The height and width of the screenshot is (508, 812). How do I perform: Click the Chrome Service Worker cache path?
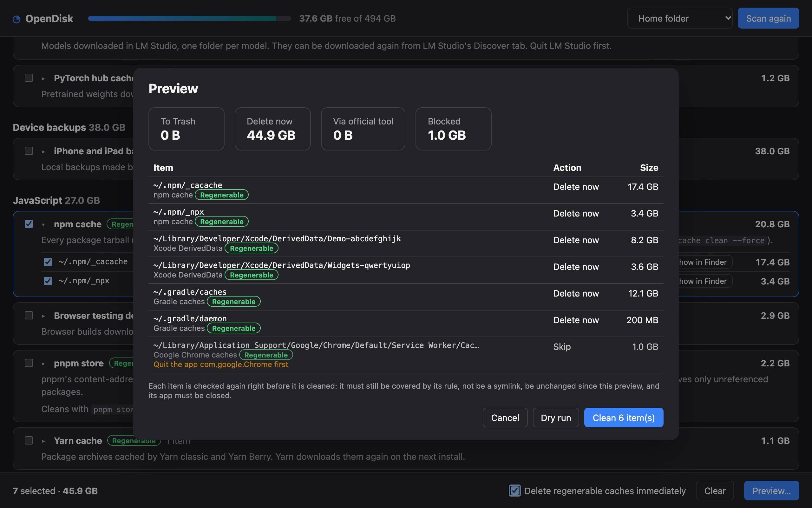pyautogui.click(x=316, y=345)
